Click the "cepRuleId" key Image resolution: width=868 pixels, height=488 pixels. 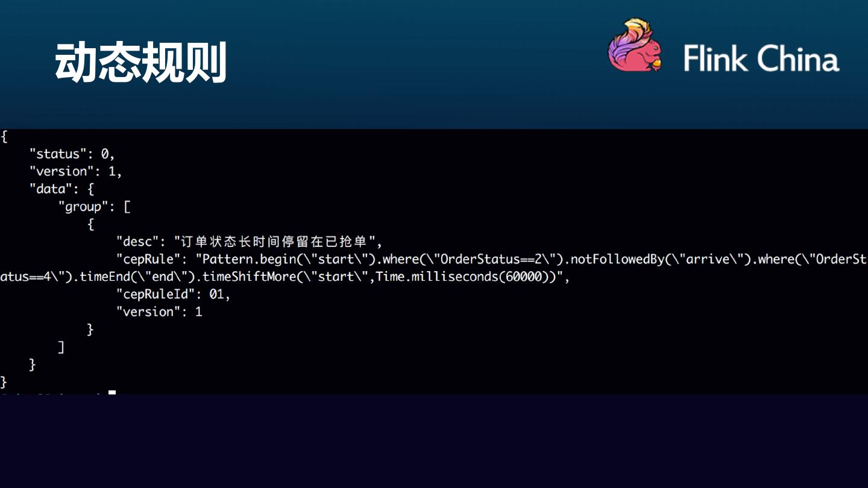(156, 295)
